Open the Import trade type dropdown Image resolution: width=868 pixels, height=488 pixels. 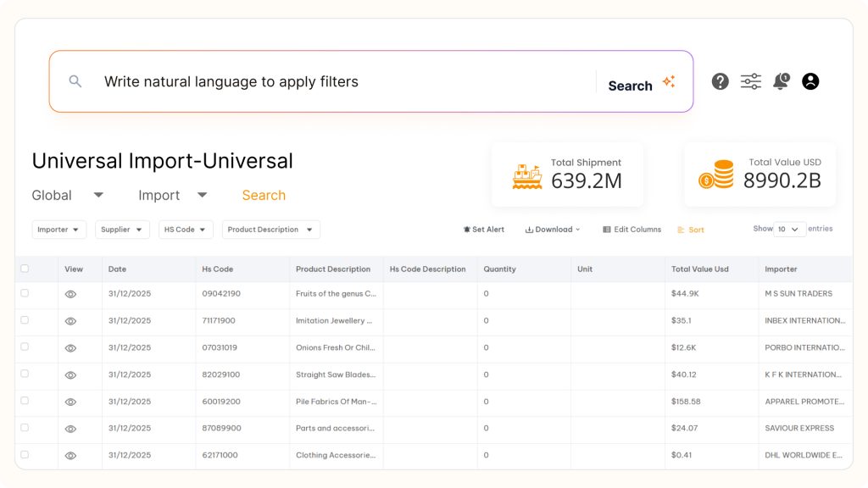[173, 196]
